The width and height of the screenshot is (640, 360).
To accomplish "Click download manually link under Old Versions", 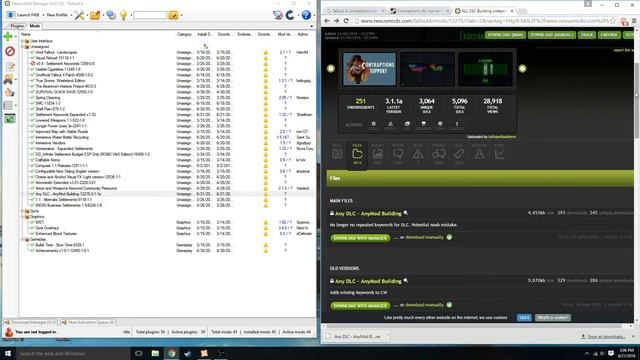I will (x=424, y=305).
